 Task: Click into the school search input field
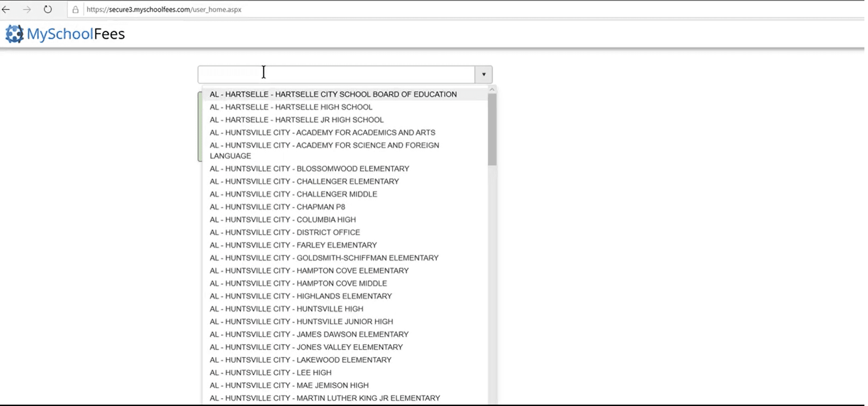tap(336, 74)
